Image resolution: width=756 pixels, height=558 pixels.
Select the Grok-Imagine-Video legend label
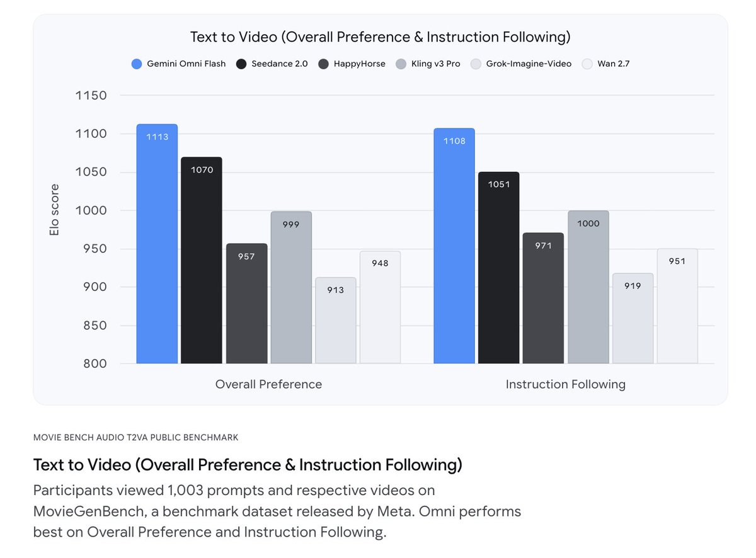tap(529, 64)
